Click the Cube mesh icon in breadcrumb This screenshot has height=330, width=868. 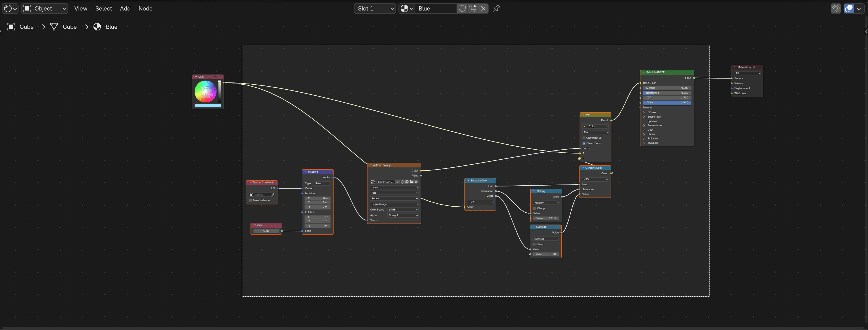pos(54,27)
